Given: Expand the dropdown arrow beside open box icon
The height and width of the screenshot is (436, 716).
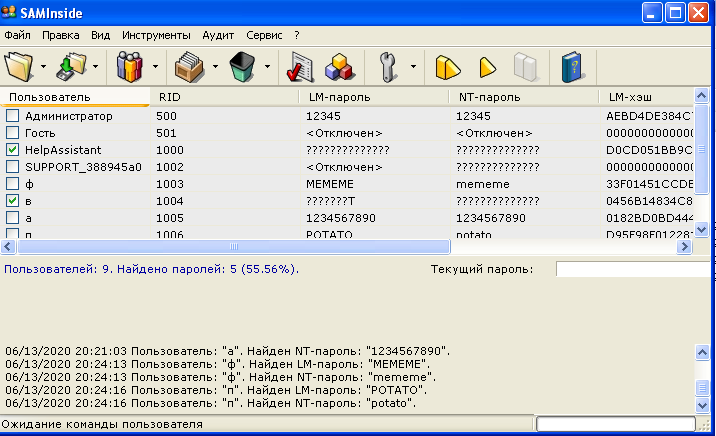Looking at the screenshot, I should tap(215, 67).
